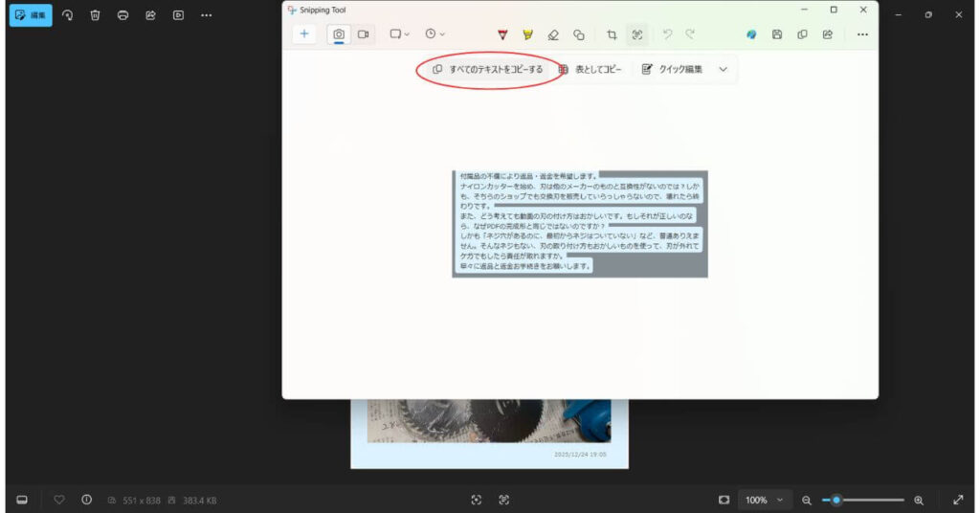Screen dimensions: 980x513
Task: Open Snipping Tool see-more menu
Action: (x=862, y=35)
